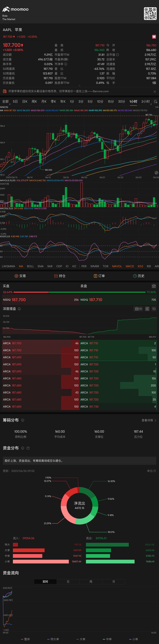Click the chart reset circle icon

pyautogui.click(x=156, y=173)
